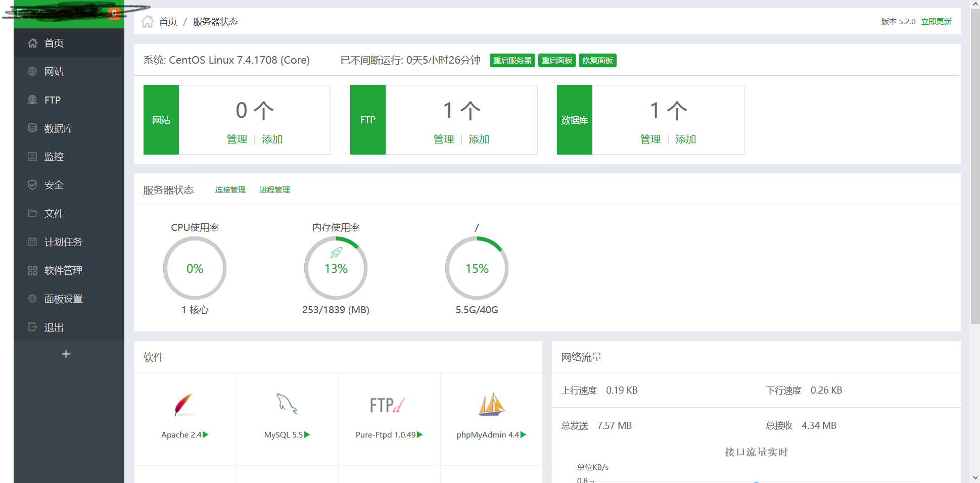The height and width of the screenshot is (483, 980).
Task: Click the 监控 monitor icon in sidebar
Action: [x=32, y=157]
